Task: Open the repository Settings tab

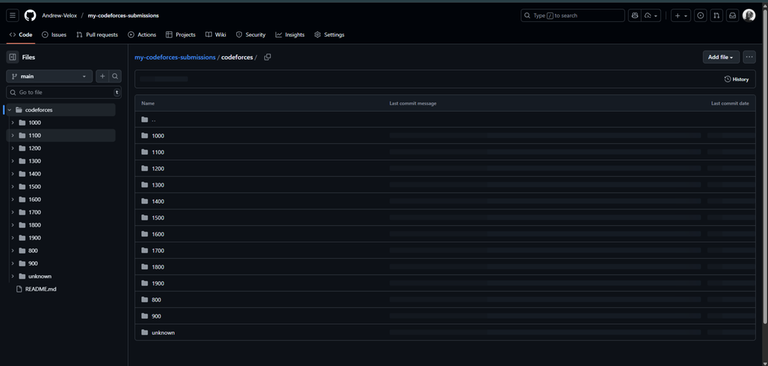Action: click(x=329, y=35)
